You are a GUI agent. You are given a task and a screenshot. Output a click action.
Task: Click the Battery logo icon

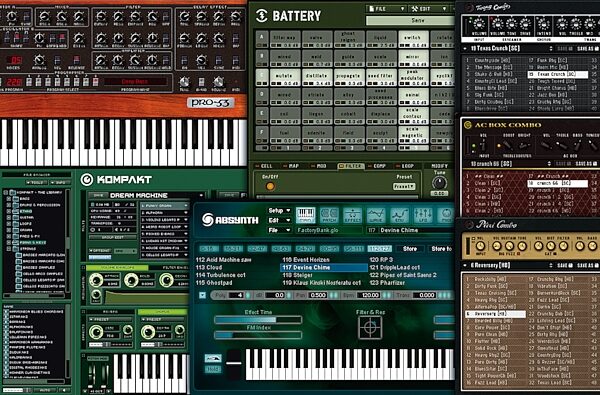pos(262,16)
